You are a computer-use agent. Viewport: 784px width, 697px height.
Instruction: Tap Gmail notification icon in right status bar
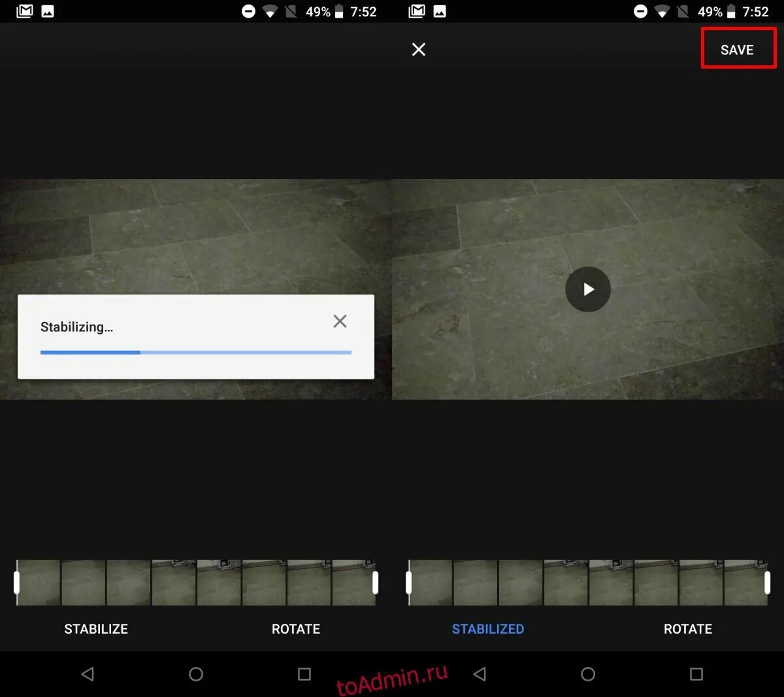coord(417,11)
